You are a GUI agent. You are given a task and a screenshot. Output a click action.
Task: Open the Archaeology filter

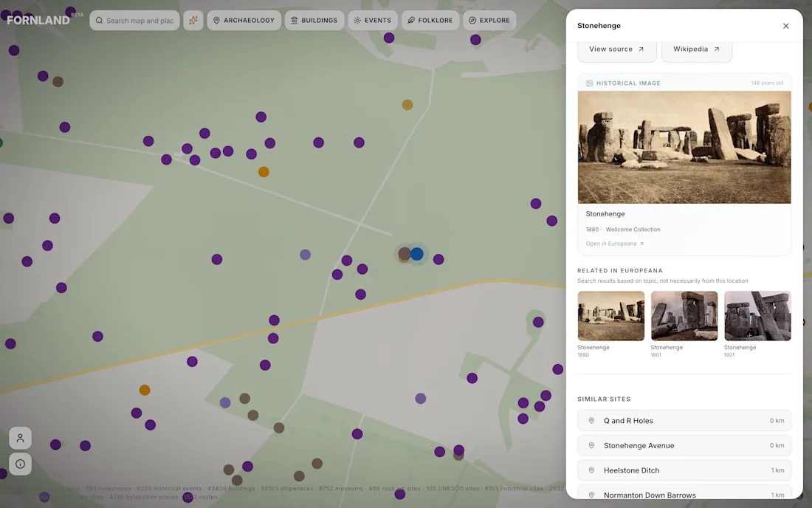(244, 20)
